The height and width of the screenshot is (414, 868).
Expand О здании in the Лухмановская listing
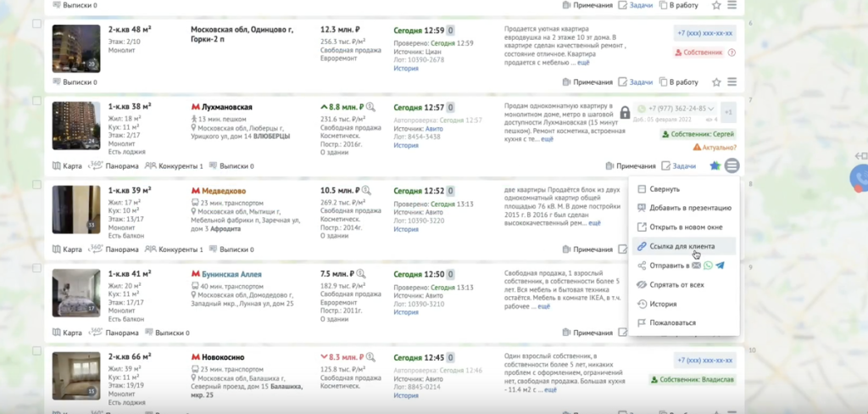point(334,154)
